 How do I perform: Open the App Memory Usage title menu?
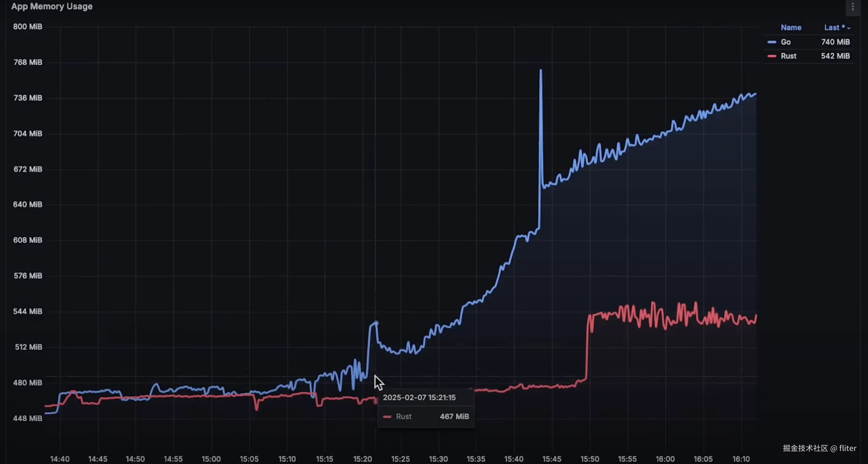pyautogui.click(x=51, y=6)
